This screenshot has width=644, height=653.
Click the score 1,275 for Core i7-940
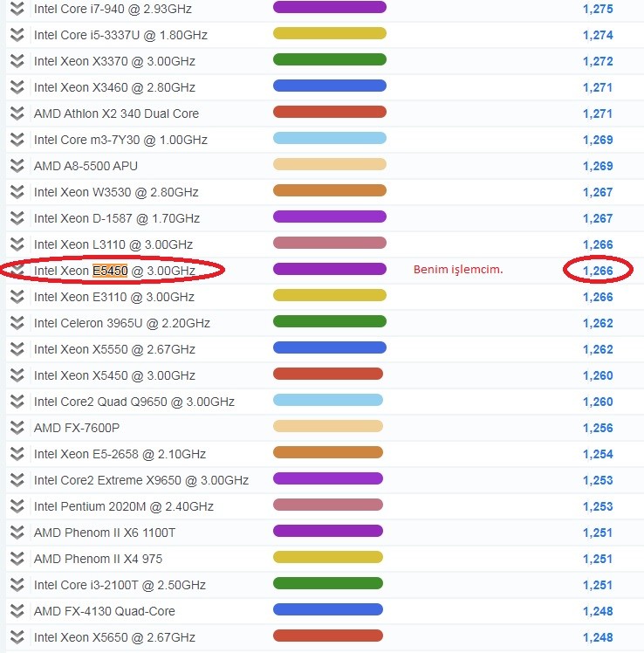598,9
